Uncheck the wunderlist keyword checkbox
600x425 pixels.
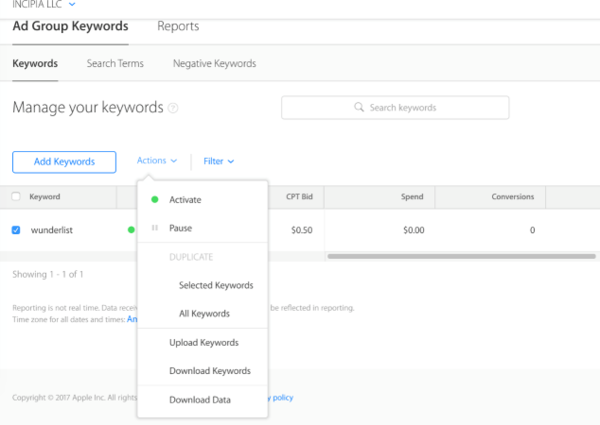pyautogui.click(x=16, y=230)
